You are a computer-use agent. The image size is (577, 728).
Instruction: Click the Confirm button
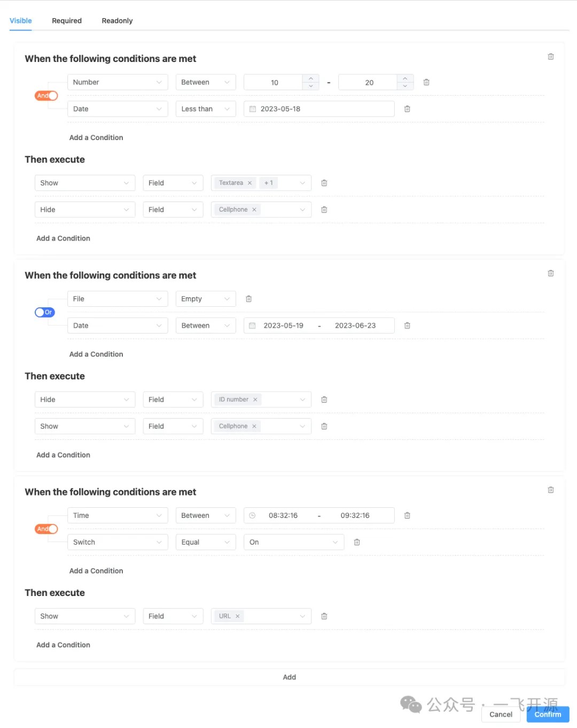point(548,714)
